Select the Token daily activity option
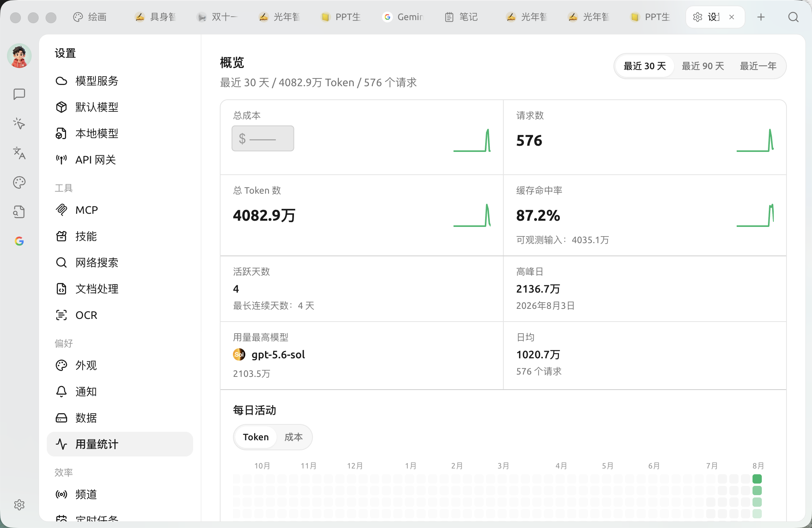This screenshot has height=528, width=812. click(256, 437)
